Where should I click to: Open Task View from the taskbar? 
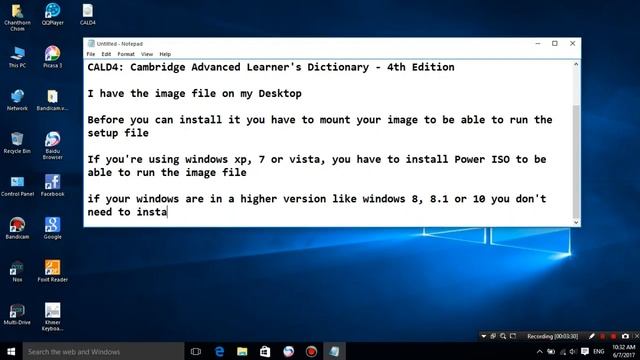pos(196,351)
